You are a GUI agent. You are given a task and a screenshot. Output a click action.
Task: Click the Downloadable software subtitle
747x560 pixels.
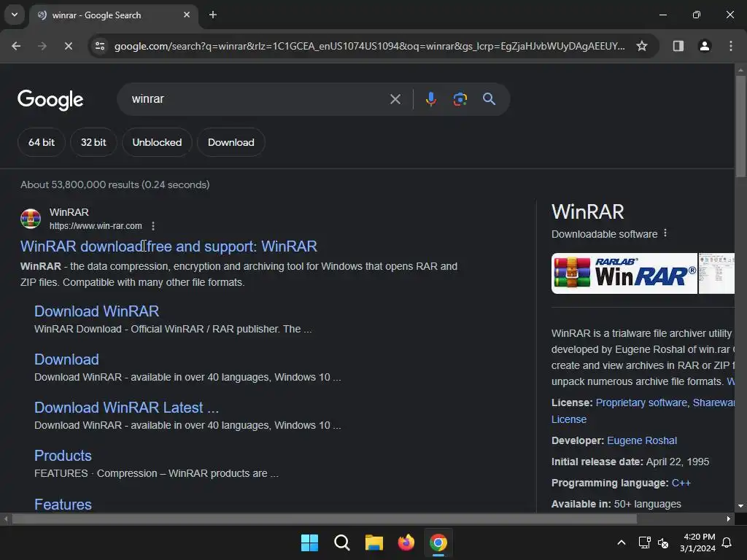coord(604,234)
